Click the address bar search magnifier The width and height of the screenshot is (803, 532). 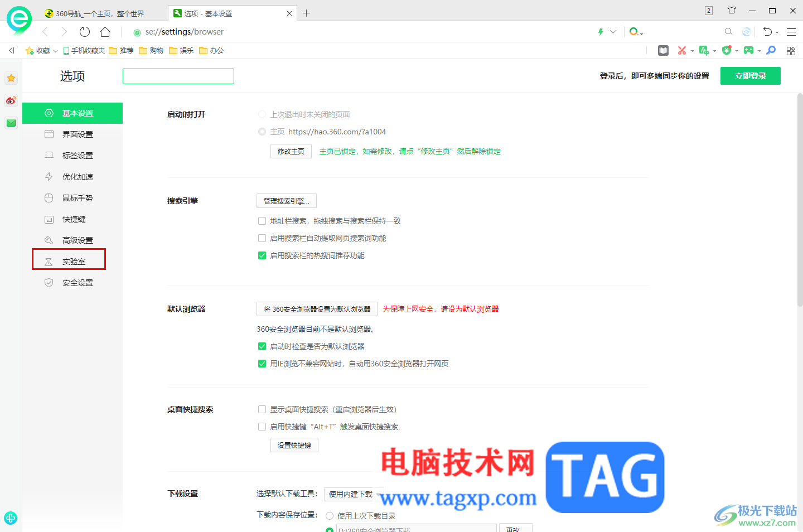728,32
